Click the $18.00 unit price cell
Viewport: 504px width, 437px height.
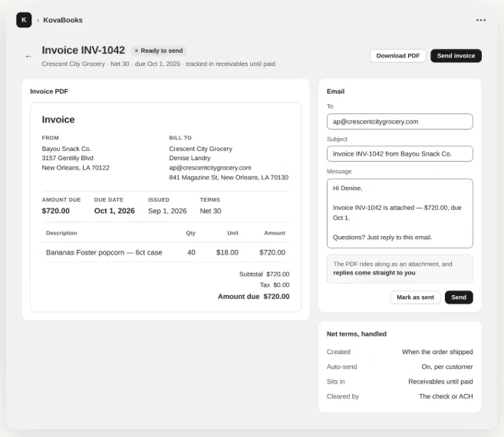[x=227, y=252]
